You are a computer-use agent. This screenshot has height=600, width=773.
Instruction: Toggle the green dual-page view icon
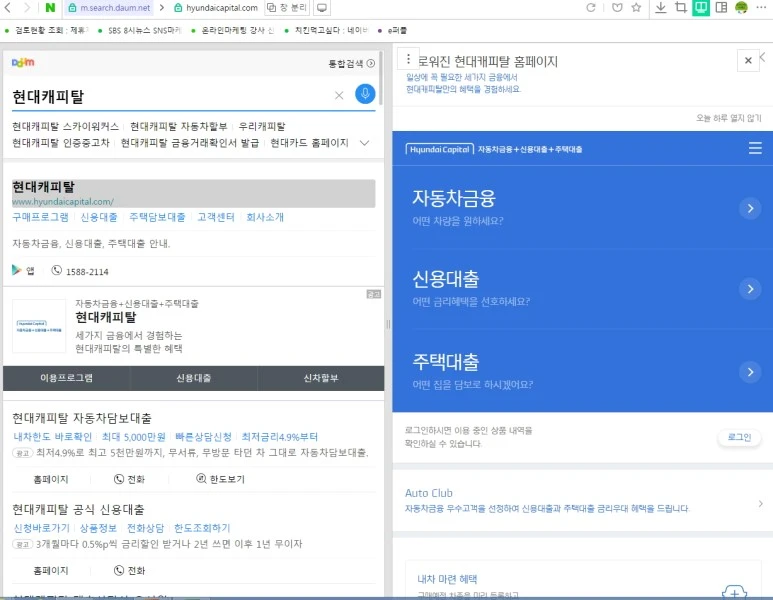point(701,8)
